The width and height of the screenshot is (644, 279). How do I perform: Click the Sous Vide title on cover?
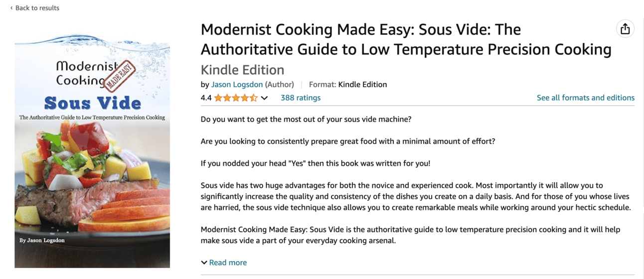[93, 103]
